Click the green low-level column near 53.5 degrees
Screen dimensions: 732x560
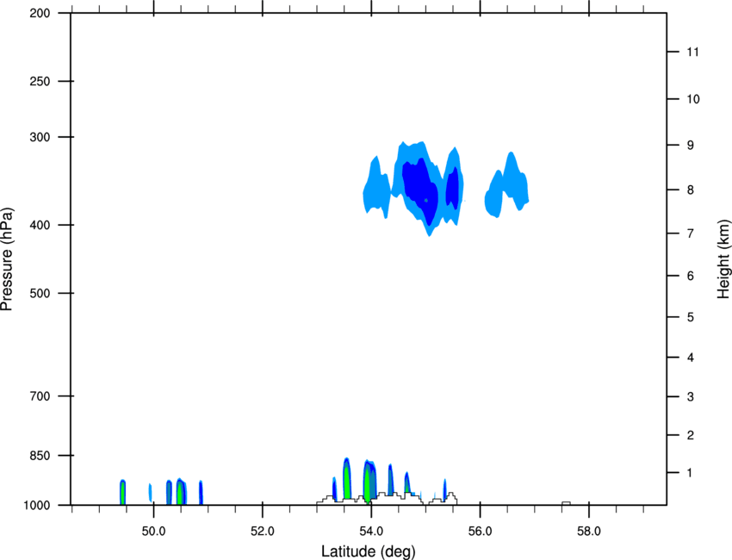[347, 480]
